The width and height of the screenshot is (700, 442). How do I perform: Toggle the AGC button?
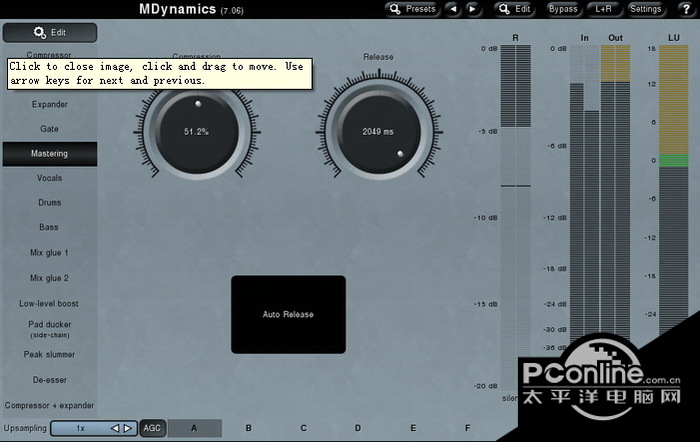tap(152, 428)
